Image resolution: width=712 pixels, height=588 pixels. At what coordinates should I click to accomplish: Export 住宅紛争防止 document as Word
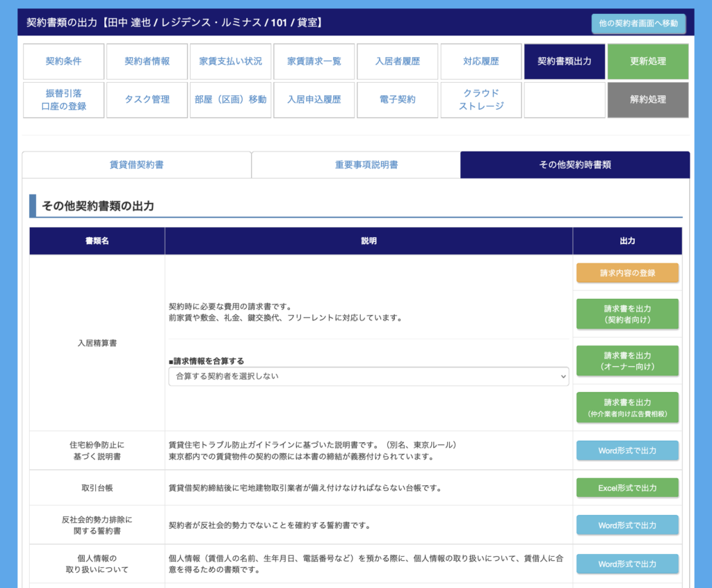(x=627, y=450)
